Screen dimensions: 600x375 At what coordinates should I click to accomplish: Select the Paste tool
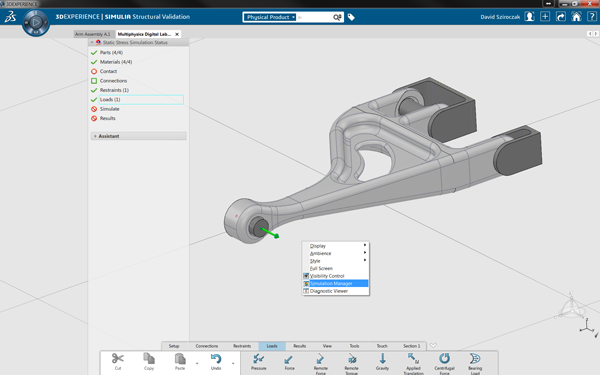pos(180,362)
